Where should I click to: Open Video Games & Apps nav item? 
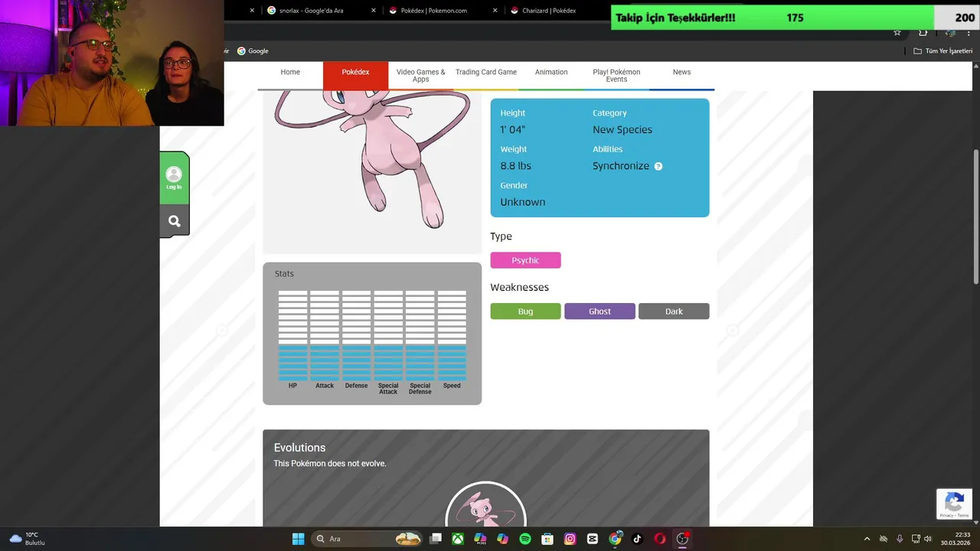pyautogui.click(x=420, y=76)
